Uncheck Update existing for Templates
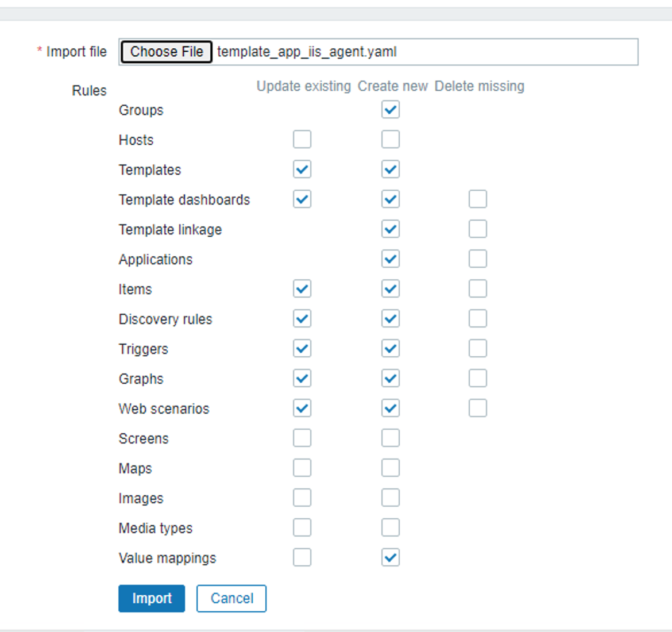Image resolution: width=672 pixels, height=632 pixels. [x=302, y=169]
